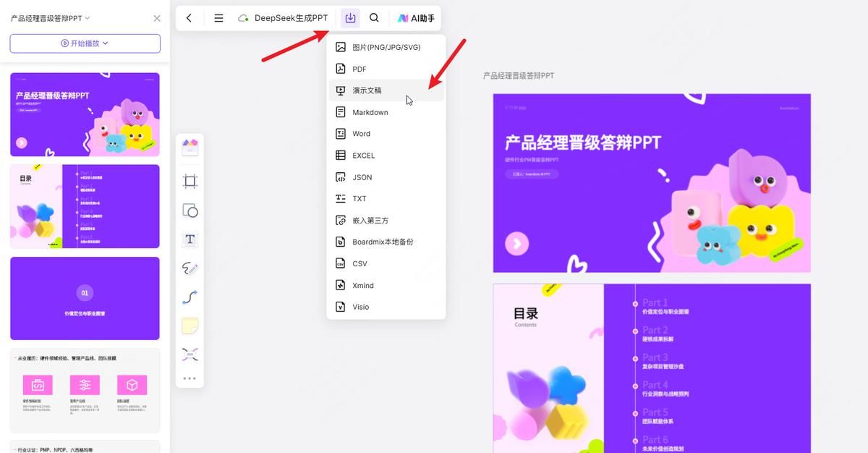
Task: Expand more tools with the ellipsis
Action: coord(190,378)
